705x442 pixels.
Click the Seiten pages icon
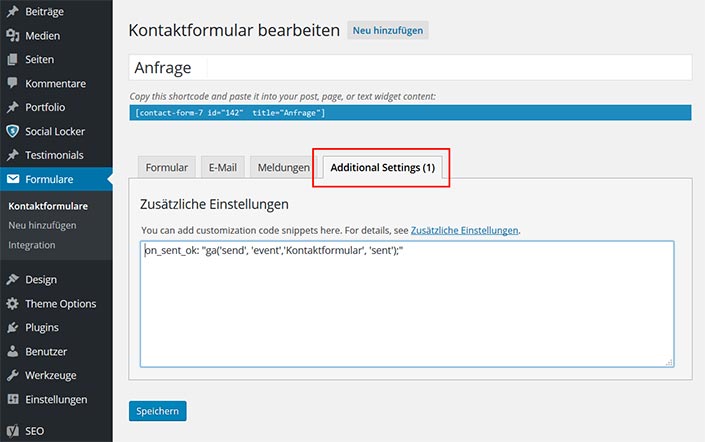click(13, 59)
